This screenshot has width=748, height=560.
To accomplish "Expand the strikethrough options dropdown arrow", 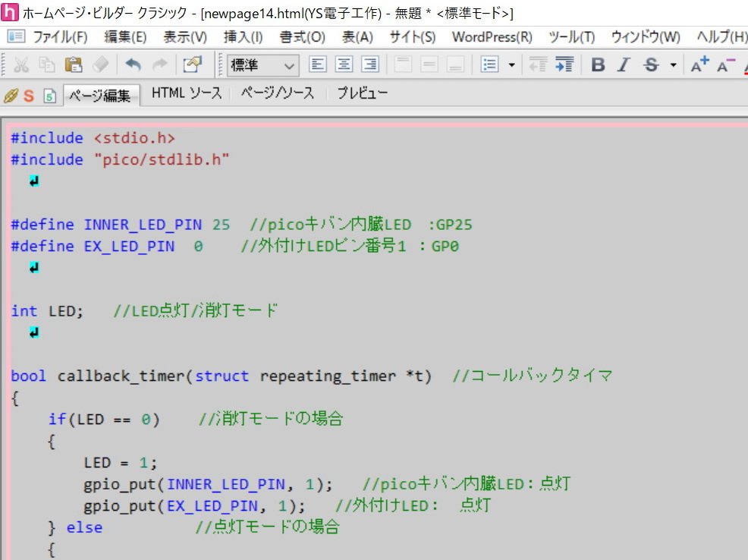I will pos(673,65).
